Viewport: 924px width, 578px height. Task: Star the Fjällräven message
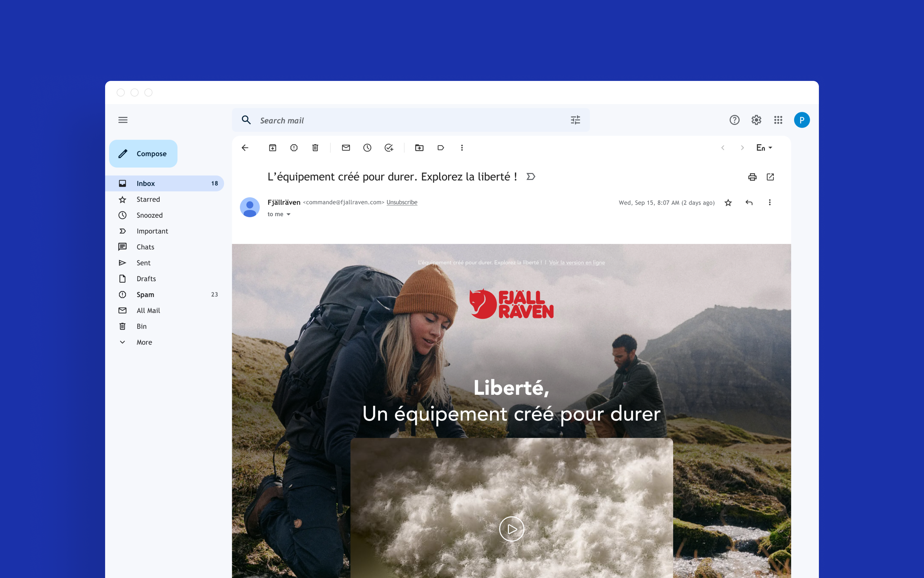coord(728,203)
